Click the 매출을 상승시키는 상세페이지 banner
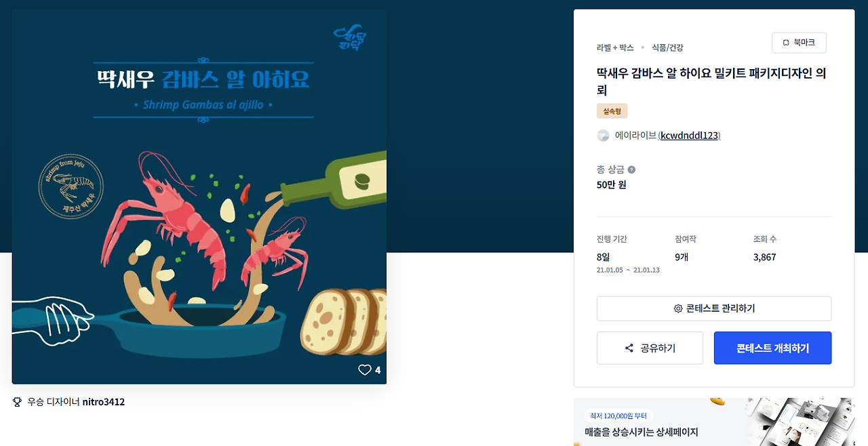The width and height of the screenshot is (868, 446). pyautogui.click(x=714, y=422)
